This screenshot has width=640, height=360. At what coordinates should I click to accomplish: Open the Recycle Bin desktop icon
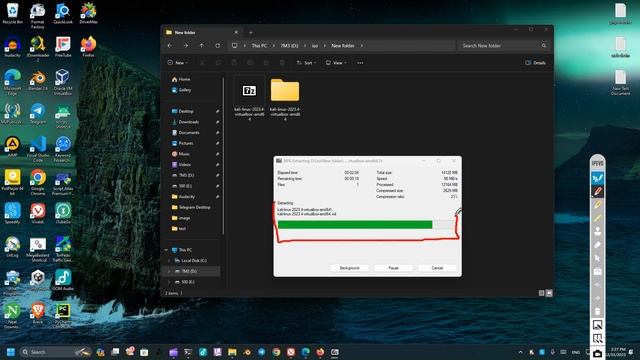[12, 13]
